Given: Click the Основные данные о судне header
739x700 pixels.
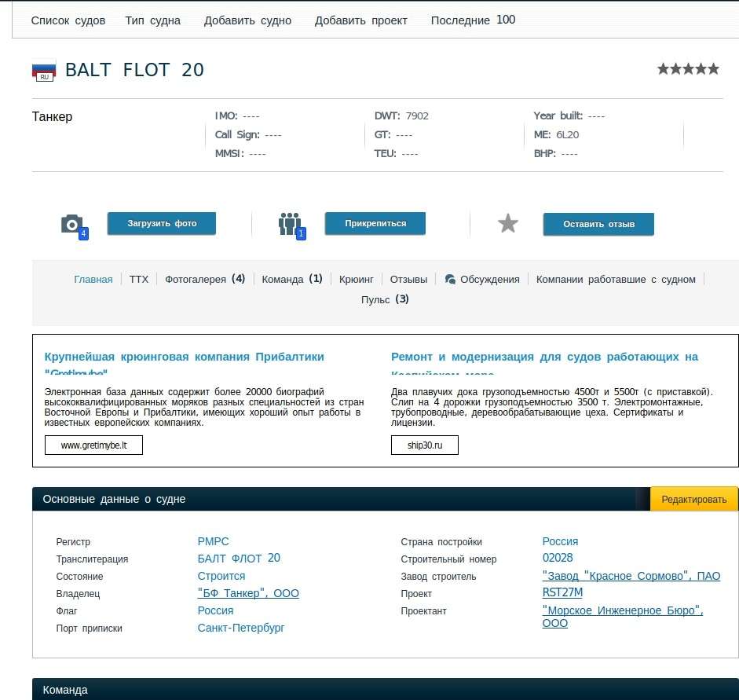Looking at the screenshot, I should coord(114,499).
